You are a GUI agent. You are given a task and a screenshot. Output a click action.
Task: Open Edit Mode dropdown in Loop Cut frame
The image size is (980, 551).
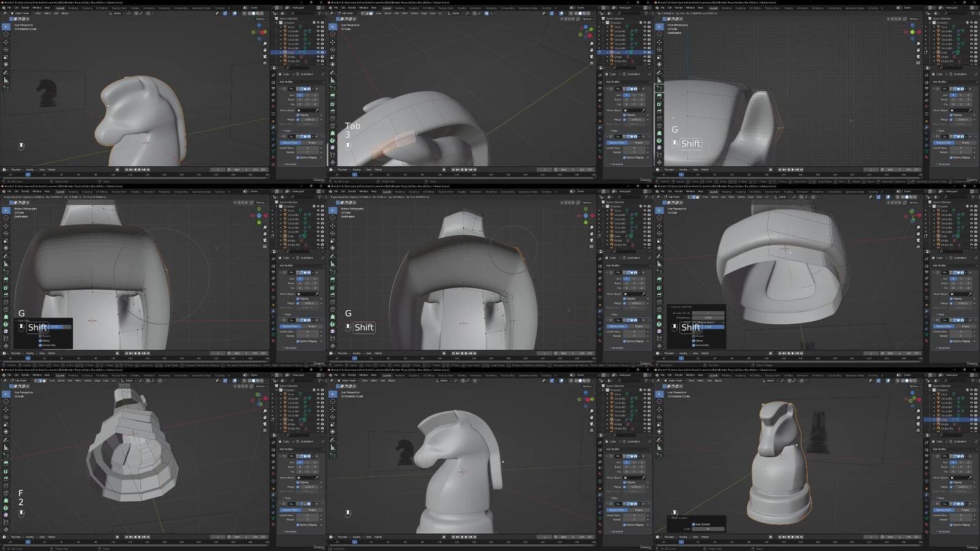pyautogui.click(x=674, y=197)
